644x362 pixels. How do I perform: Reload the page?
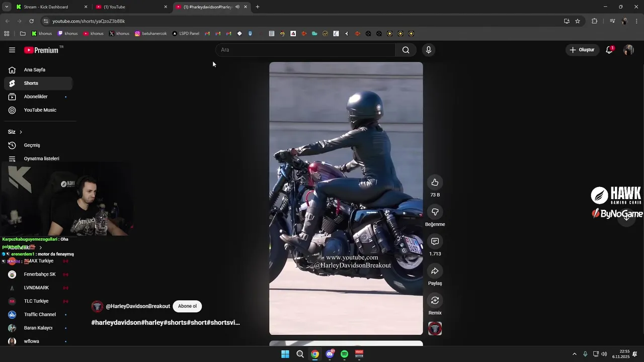click(31, 21)
